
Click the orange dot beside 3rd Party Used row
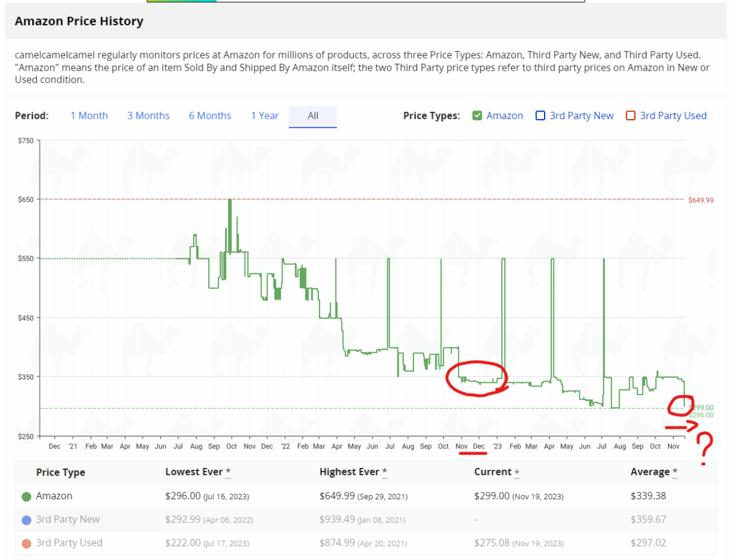(26, 543)
